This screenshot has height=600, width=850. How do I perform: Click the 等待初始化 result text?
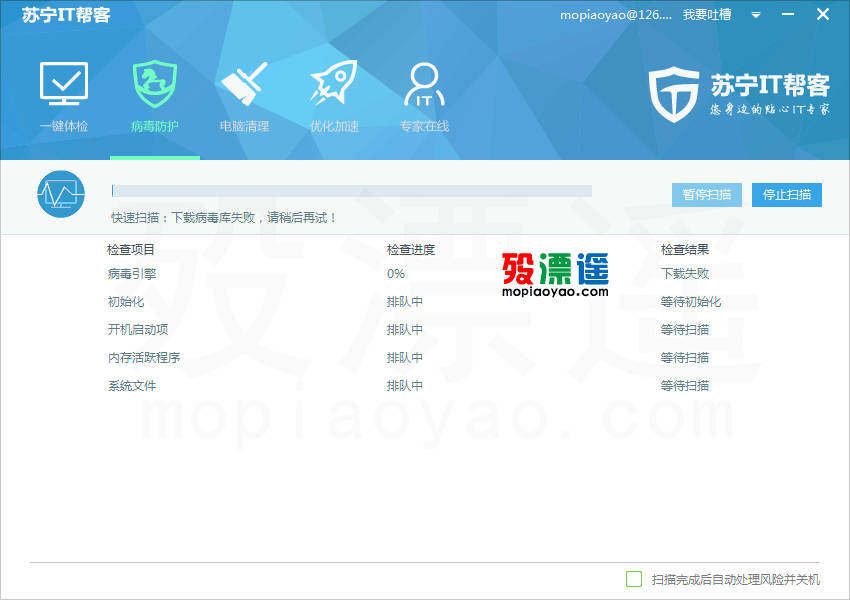691,302
